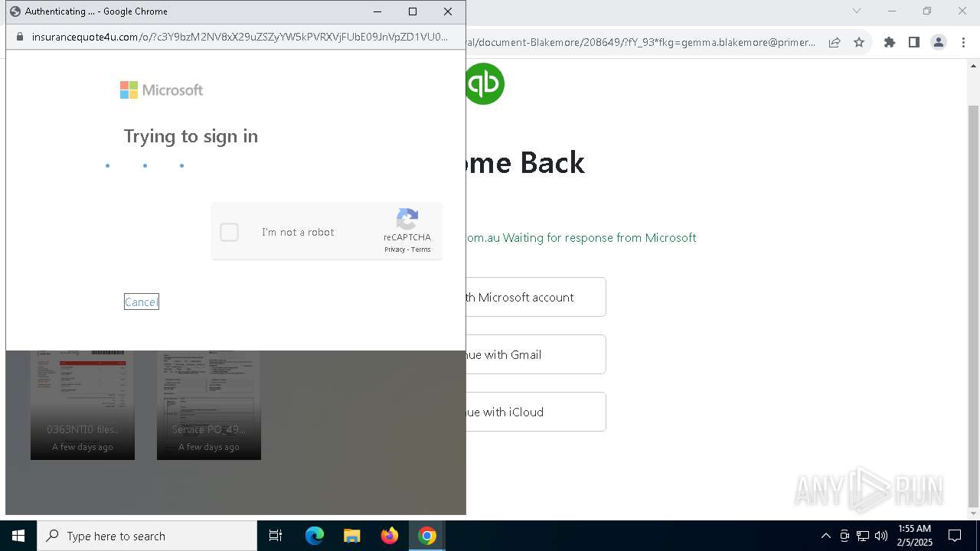Open Windows Start menu

tap(18, 536)
